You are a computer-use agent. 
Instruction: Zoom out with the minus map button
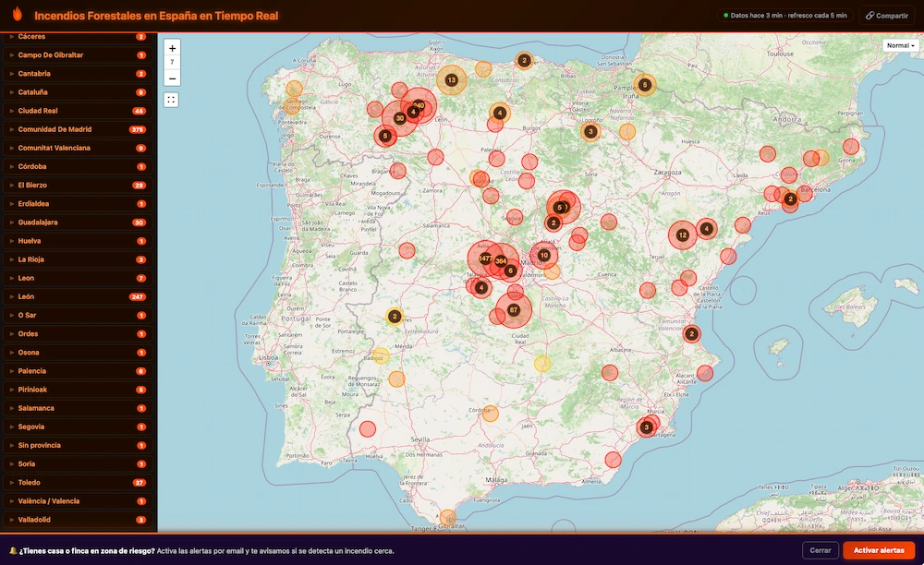(172, 78)
